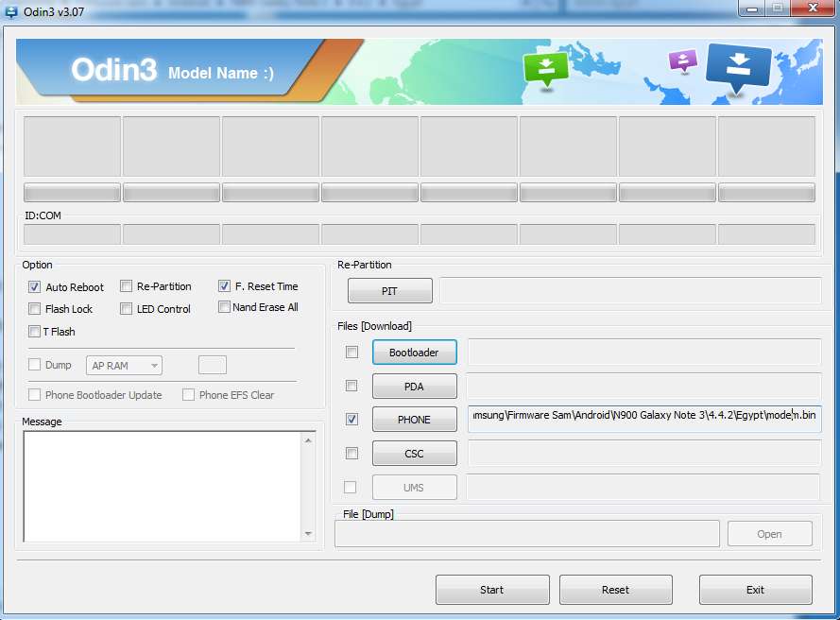Close the Odin3 window

813,9
